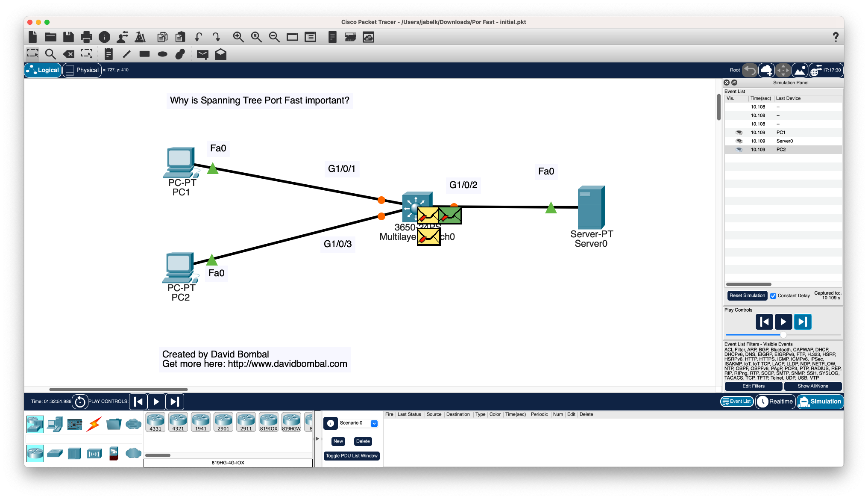Undo last action in toolbar
This screenshot has width=868, height=499.
[x=199, y=37]
